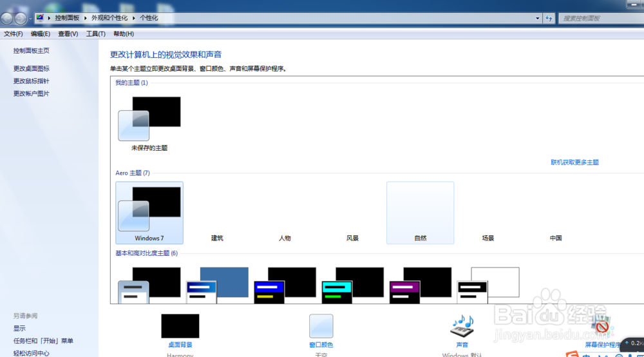Open 更改帐户图片 link

[31, 93]
